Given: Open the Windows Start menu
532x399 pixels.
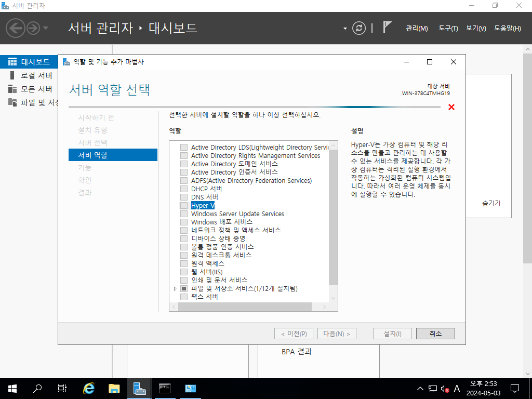Looking at the screenshot, I should tap(12, 389).
